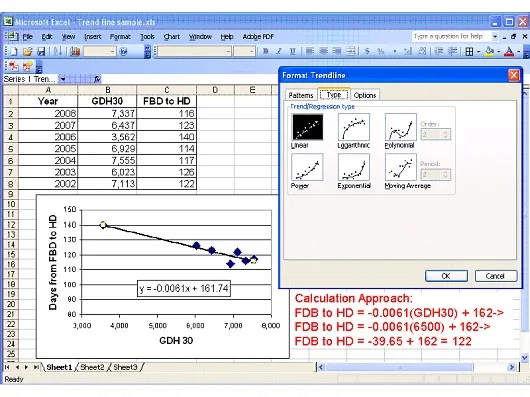Open the Font name dropdown
Screen dimensions: 530x397
pyautogui.click(x=228, y=51)
